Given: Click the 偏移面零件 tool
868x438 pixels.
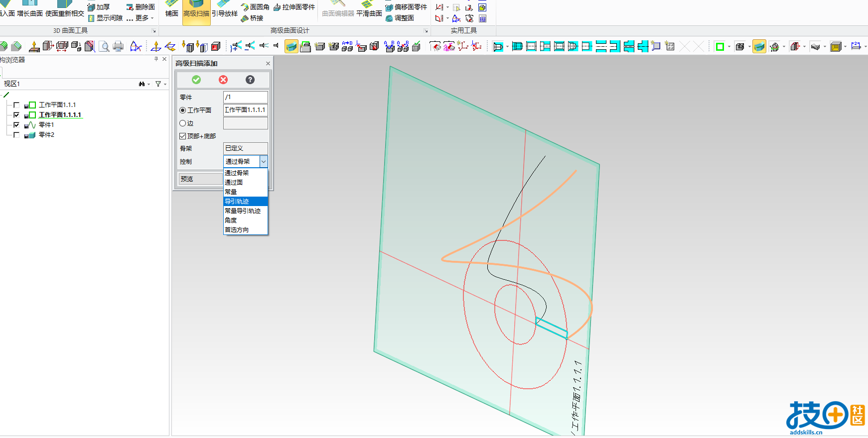Looking at the screenshot, I should pos(406,7).
